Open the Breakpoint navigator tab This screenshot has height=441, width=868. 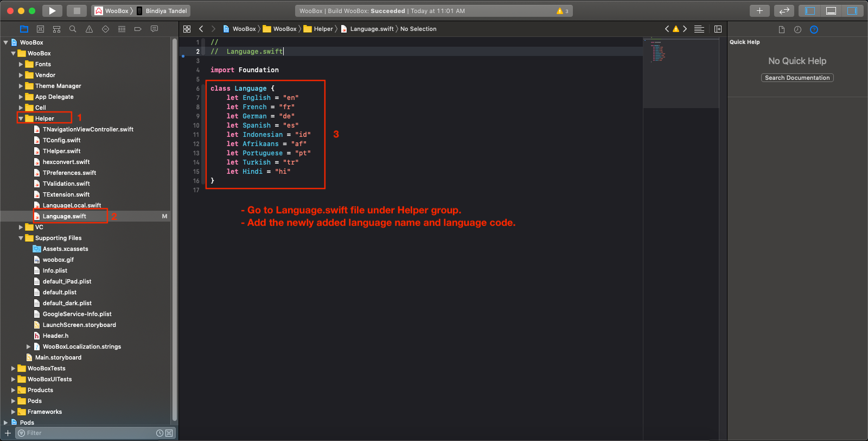(x=138, y=29)
